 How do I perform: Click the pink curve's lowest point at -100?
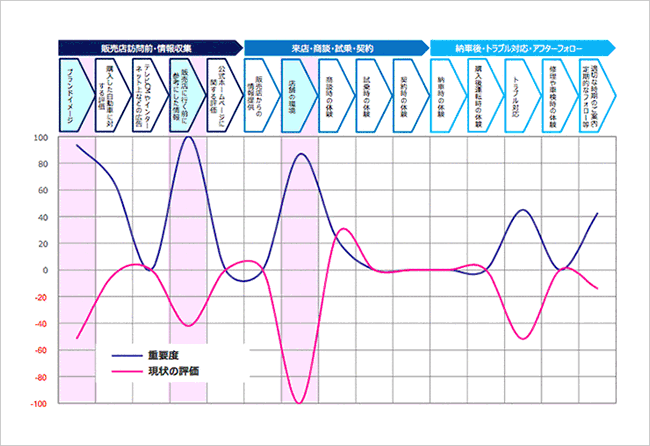(299, 402)
